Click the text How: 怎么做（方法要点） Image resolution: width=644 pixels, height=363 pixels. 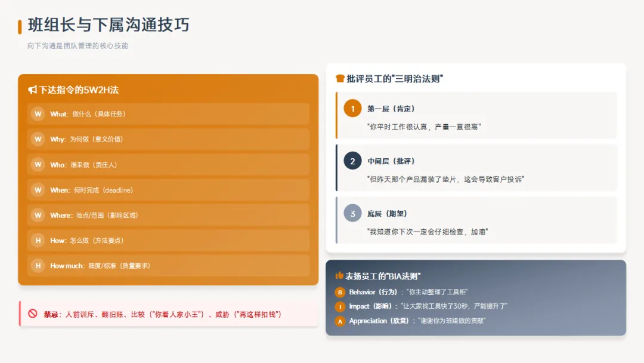point(87,241)
